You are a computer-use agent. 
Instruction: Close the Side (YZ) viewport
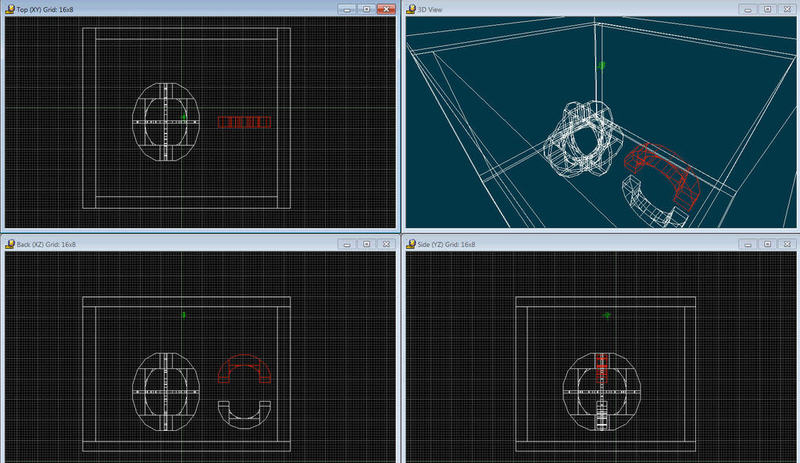click(787, 243)
